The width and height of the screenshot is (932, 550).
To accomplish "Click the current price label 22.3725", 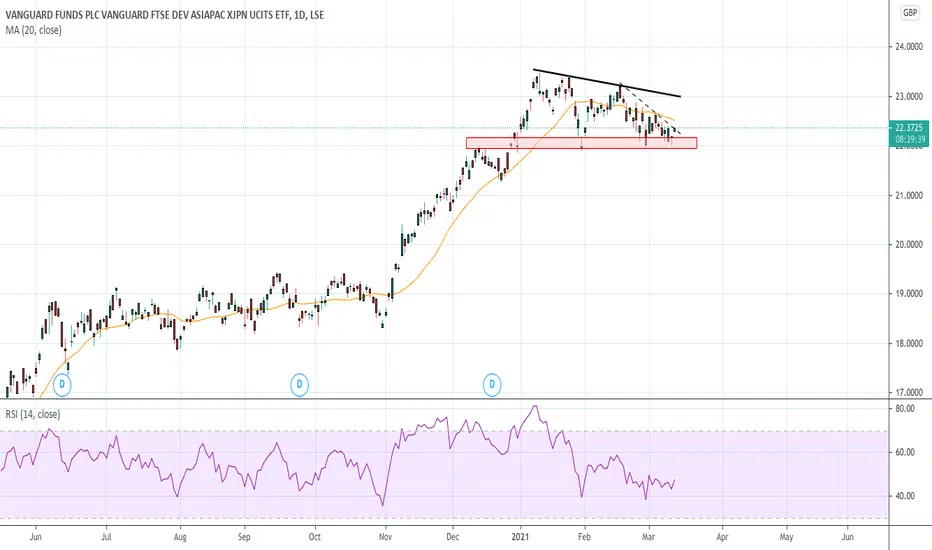I will [909, 128].
